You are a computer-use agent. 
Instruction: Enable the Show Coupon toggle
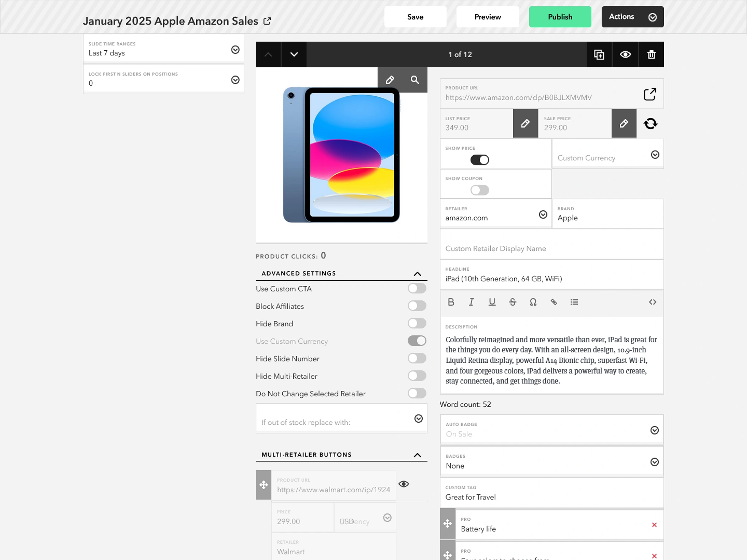[x=479, y=190]
